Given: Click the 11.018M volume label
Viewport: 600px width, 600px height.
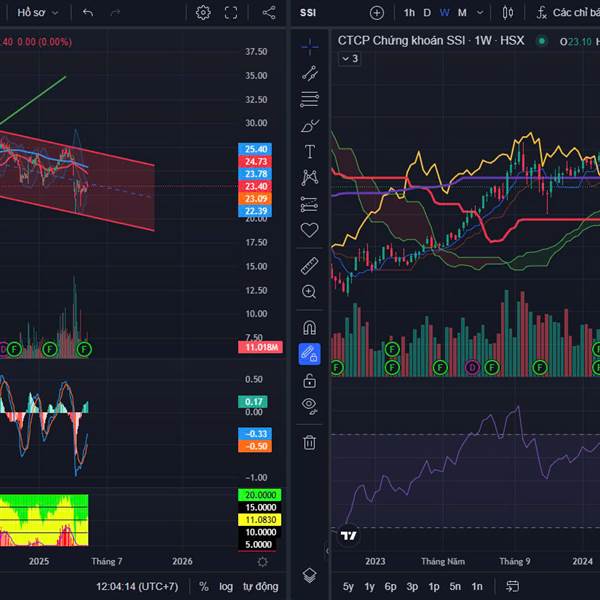Looking at the screenshot, I should 261,347.
